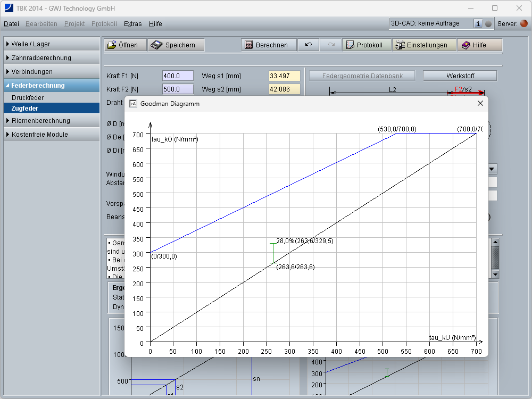Viewport: 532px width, 399px height.
Task: Open the Extras menu
Action: [x=132, y=24]
